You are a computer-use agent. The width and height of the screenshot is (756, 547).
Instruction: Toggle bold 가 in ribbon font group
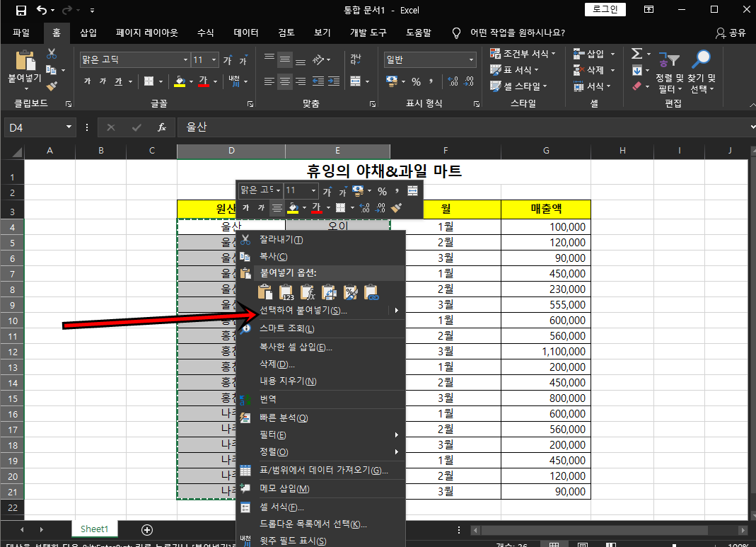(87, 81)
